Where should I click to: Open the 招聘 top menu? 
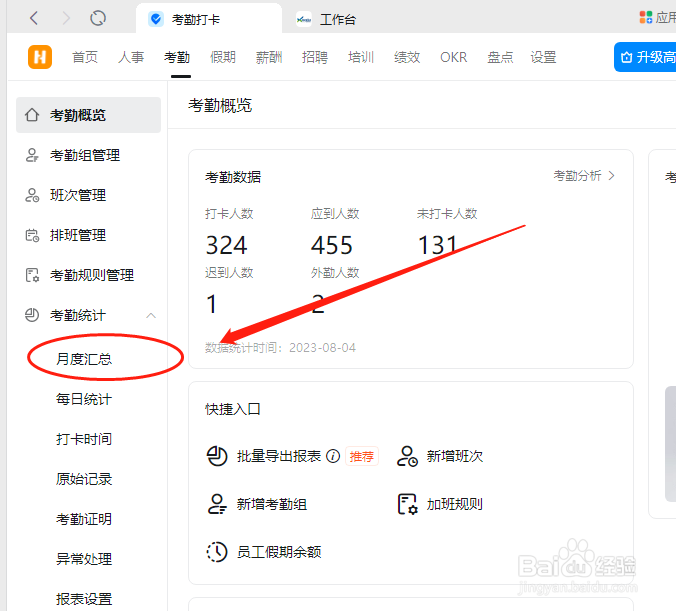pyautogui.click(x=315, y=57)
